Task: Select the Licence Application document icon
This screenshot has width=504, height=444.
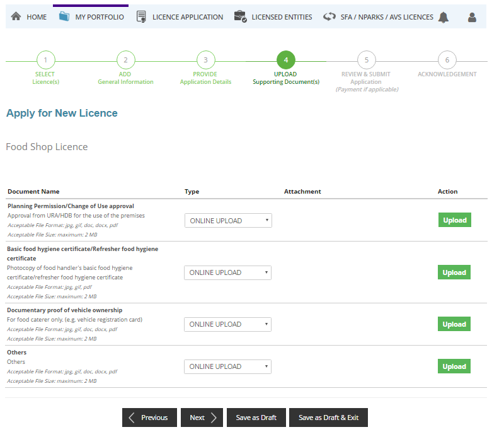Action: [141, 17]
